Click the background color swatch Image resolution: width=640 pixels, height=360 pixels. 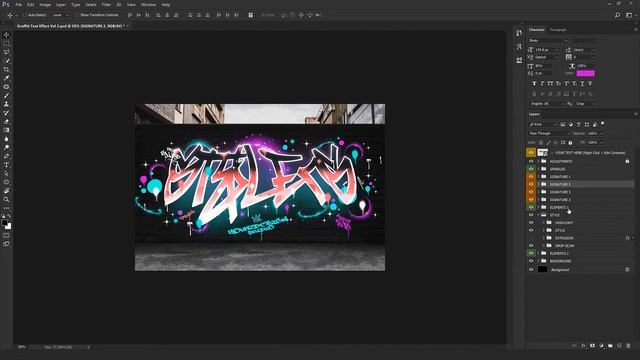9,226
